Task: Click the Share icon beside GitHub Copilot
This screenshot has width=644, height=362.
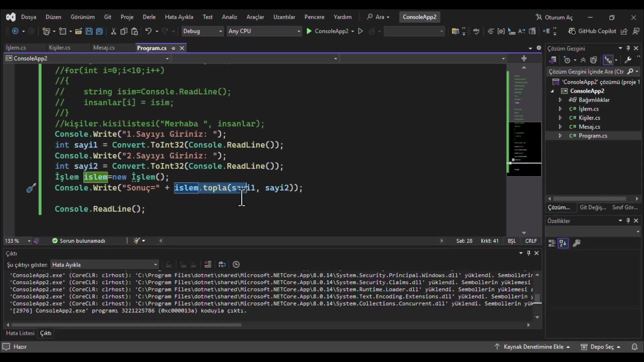Action: [x=624, y=31]
